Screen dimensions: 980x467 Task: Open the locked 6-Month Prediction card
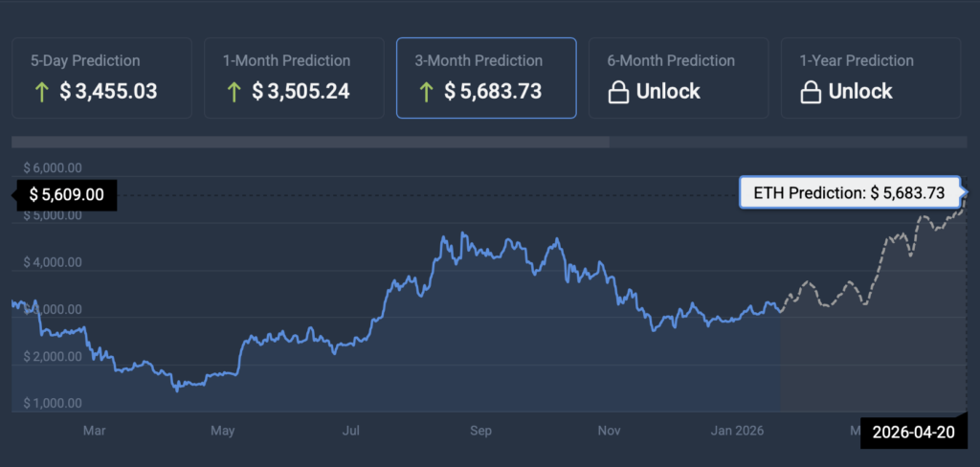679,78
